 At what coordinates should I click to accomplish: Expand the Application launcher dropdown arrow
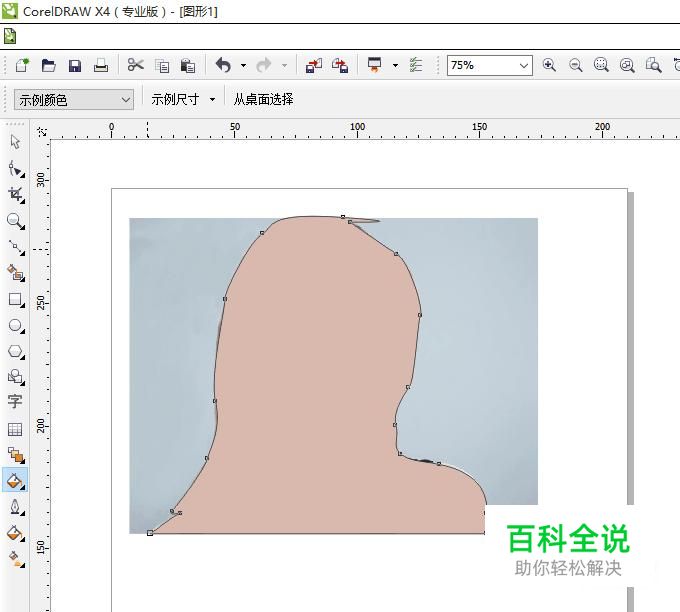[395, 66]
